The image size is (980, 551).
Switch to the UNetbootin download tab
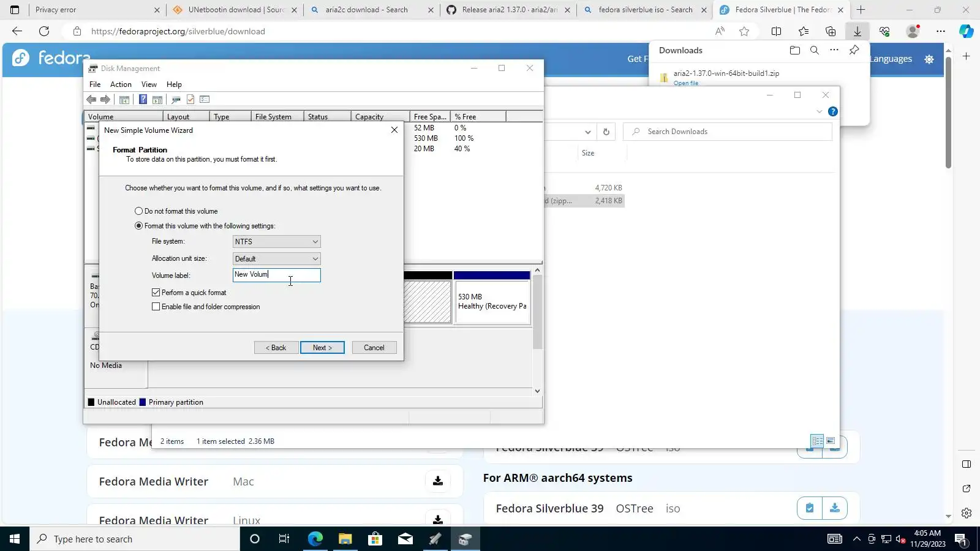pos(235,10)
